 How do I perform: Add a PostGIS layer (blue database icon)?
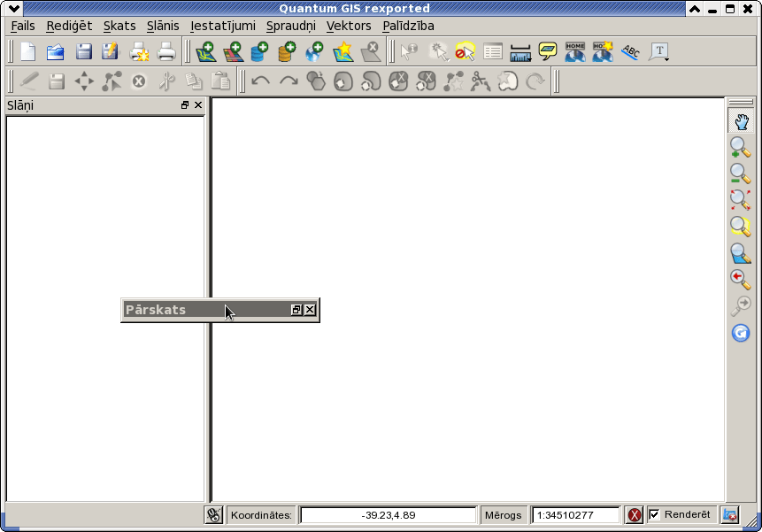(260, 51)
